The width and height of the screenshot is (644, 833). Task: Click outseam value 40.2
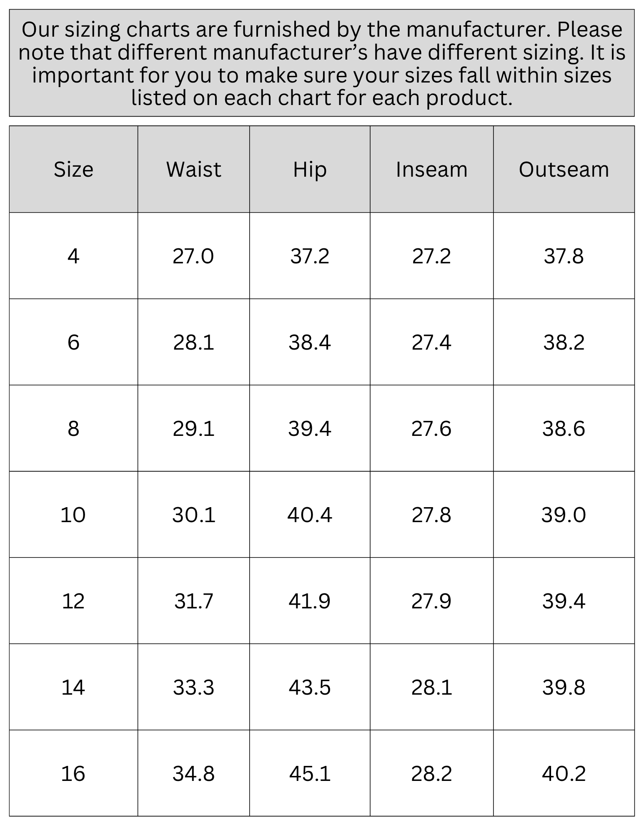tap(564, 774)
